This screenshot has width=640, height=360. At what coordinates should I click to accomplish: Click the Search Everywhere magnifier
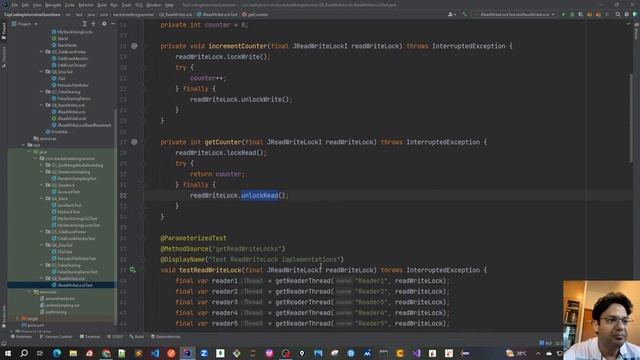pyautogui.click(x=618, y=14)
